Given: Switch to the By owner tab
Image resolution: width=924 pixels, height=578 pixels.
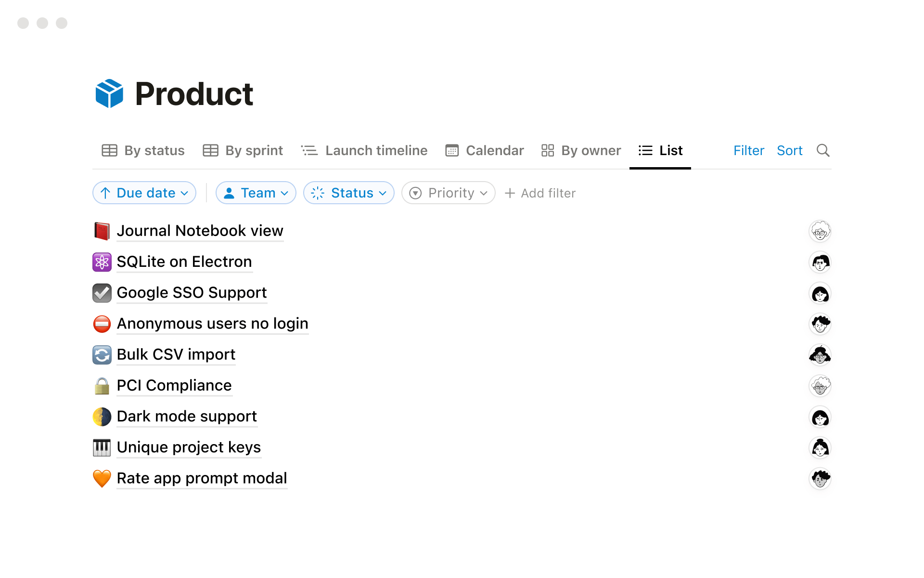Looking at the screenshot, I should click(x=580, y=150).
